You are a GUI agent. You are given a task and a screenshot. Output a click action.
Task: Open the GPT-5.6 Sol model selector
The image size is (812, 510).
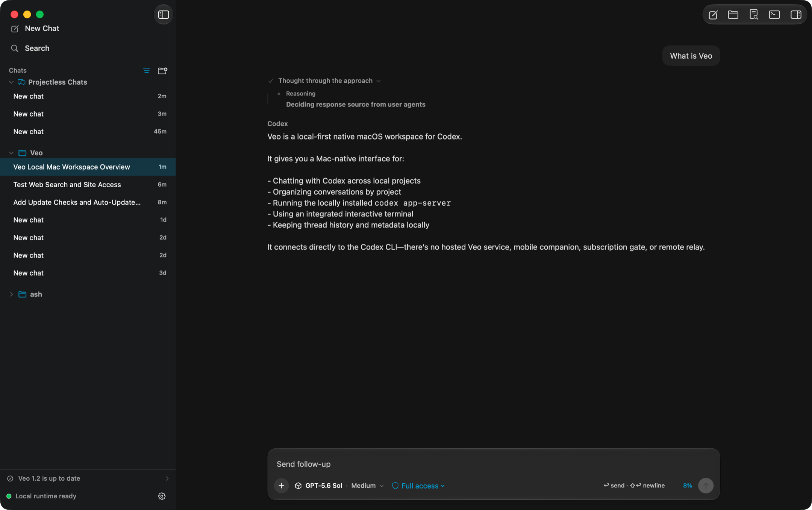pos(319,486)
